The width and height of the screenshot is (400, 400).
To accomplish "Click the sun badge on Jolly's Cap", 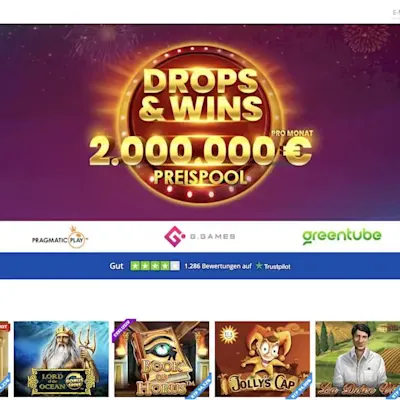I will pyautogui.click(x=228, y=332).
